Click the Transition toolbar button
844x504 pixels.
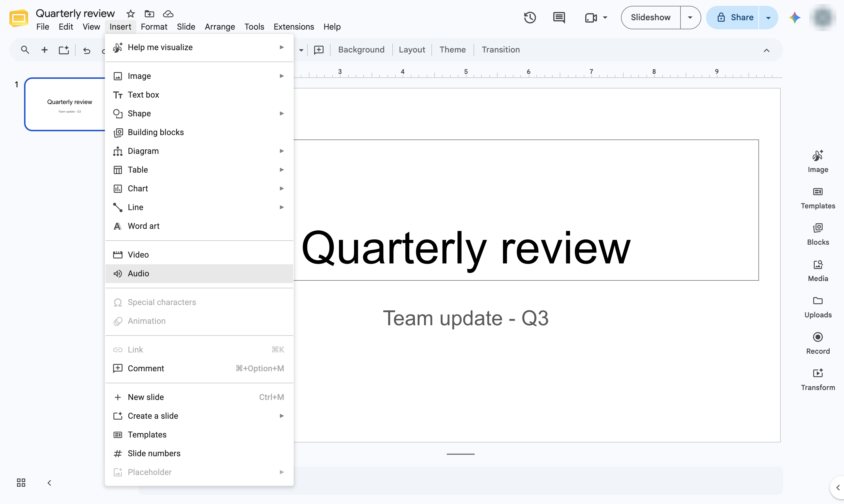(500, 50)
